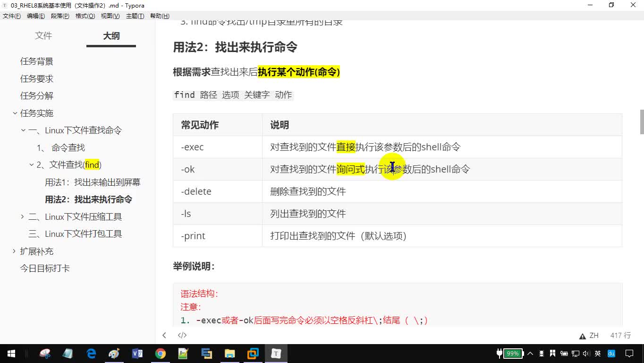Open the 视图(V) menu
This screenshot has width=644, height=363.
click(x=110, y=16)
